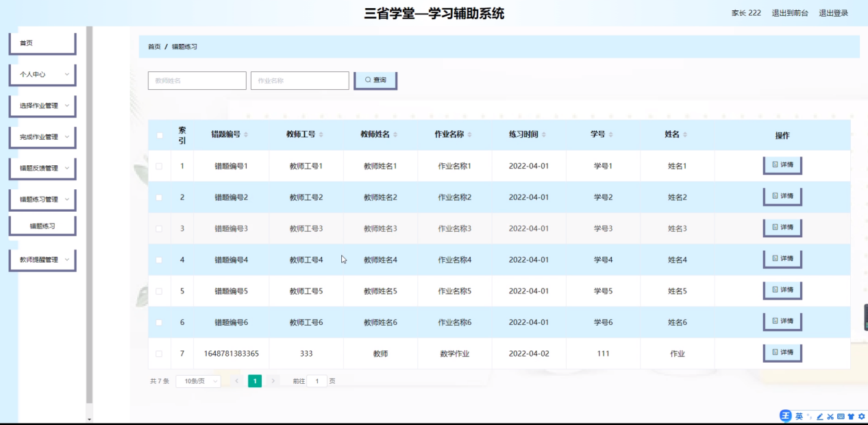Tick the select-all checkbox in table header
The height and width of the screenshot is (425, 868).
pyautogui.click(x=160, y=135)
